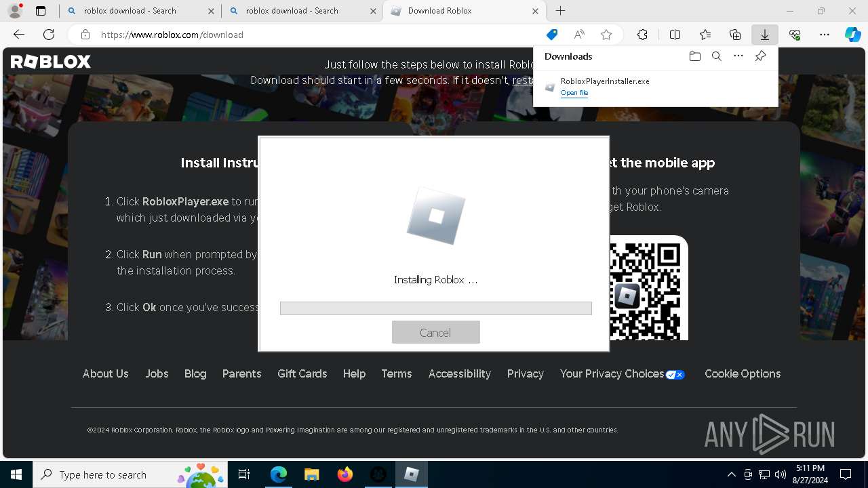The image size is (868, 488).
Task: Click the Installing Roblox progress bar
Action: 435,308
